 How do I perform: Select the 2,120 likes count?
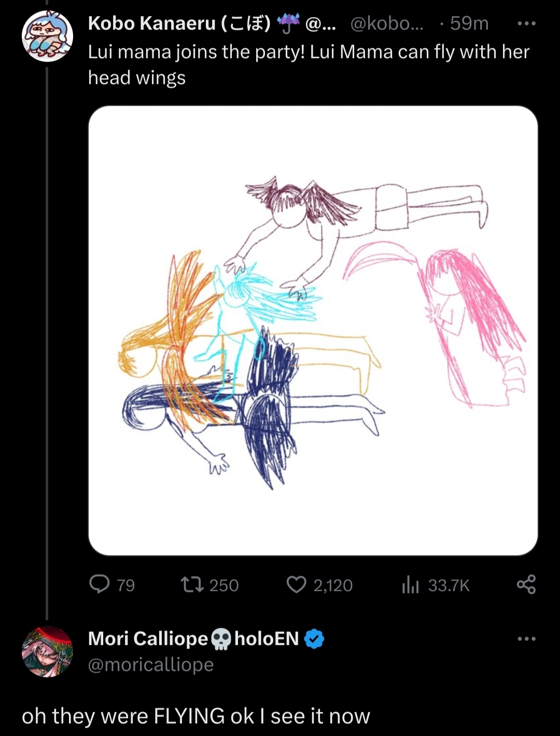point(333,586)
